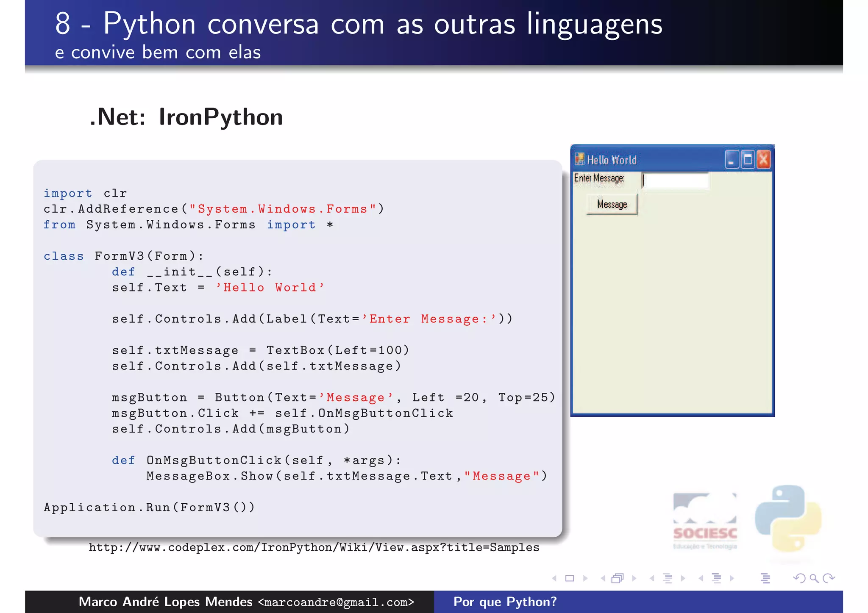Viewport: 868px width, 613px height.
Task: Click 'Application.Run(FormV3())' code line
Action: pos(150,508)
